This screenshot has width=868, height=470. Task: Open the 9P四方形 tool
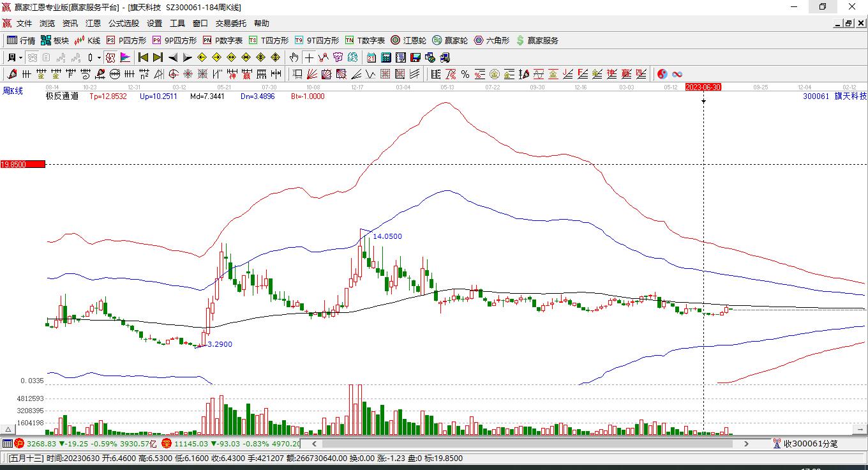[174, 40]
